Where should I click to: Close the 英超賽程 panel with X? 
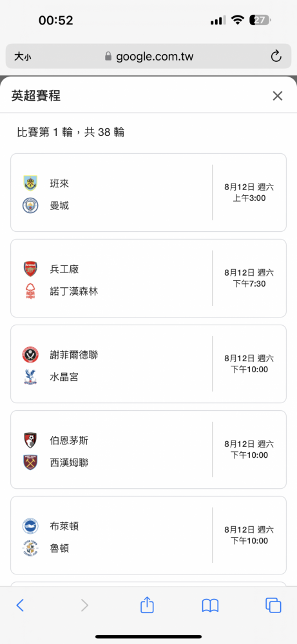[278, 96]
